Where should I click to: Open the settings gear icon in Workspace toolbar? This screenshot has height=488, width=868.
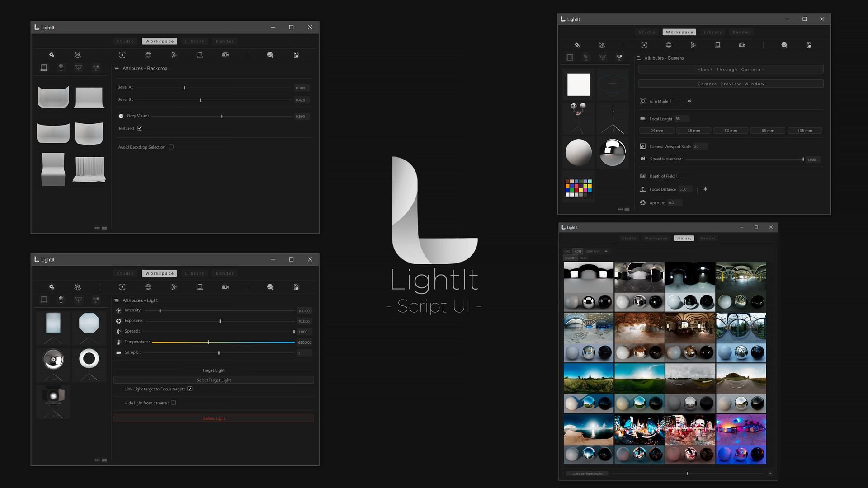click(52, 55)
